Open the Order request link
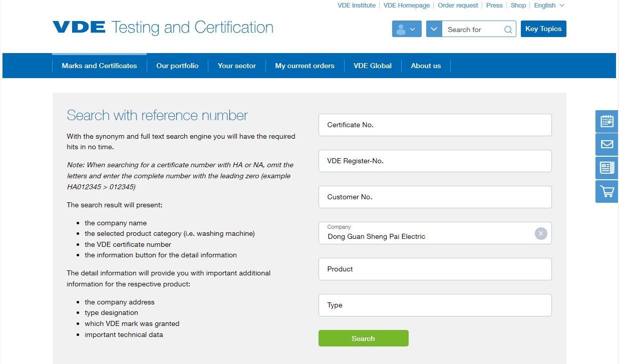This screenshot has height=364, width=619. [x=458, y=6]
